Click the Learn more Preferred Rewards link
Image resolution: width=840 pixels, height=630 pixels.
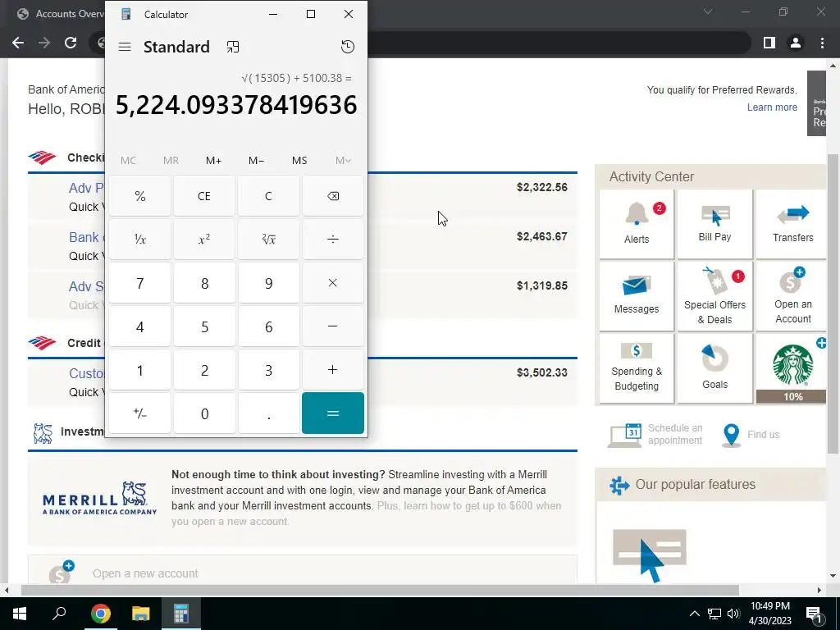(772, 107)
